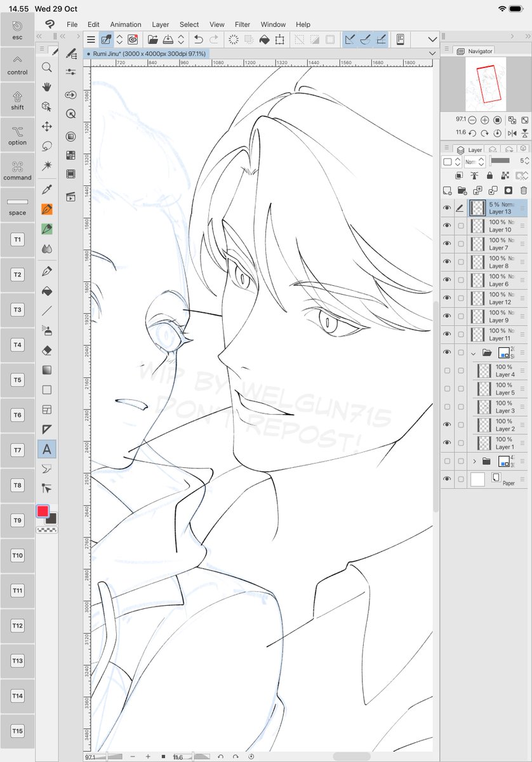
Task: Hide Layer 10 with its eye icon
Action: pyautogui.click(x=447, y=226)
